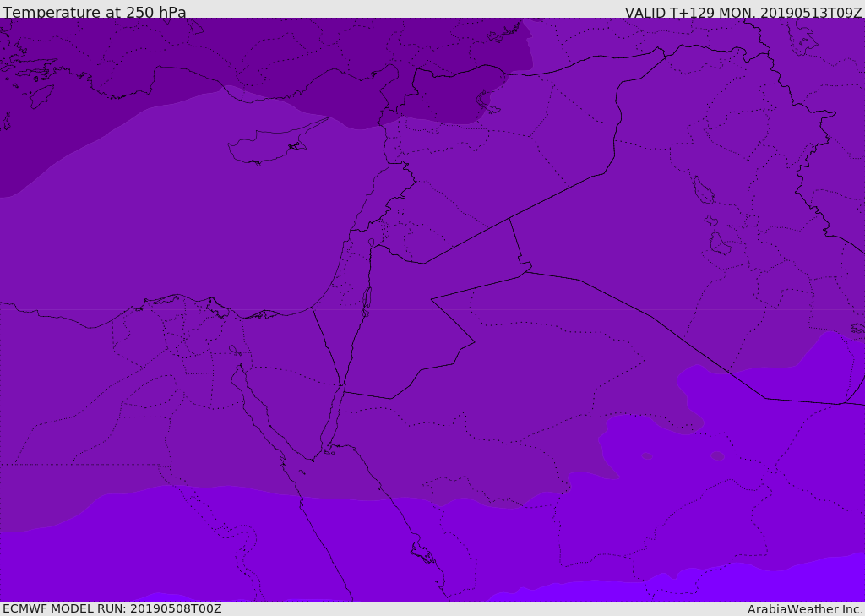The image size is (865, 616).
Task: Click the small closed contour in Saudi Arabia
Action: 717,456
